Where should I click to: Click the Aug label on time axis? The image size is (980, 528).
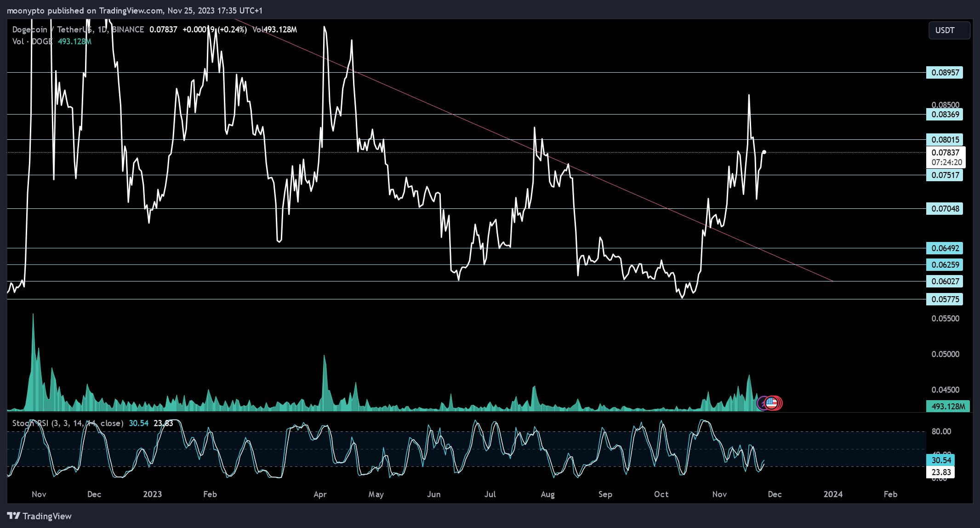pyautogui.click(x=547, y=494)
